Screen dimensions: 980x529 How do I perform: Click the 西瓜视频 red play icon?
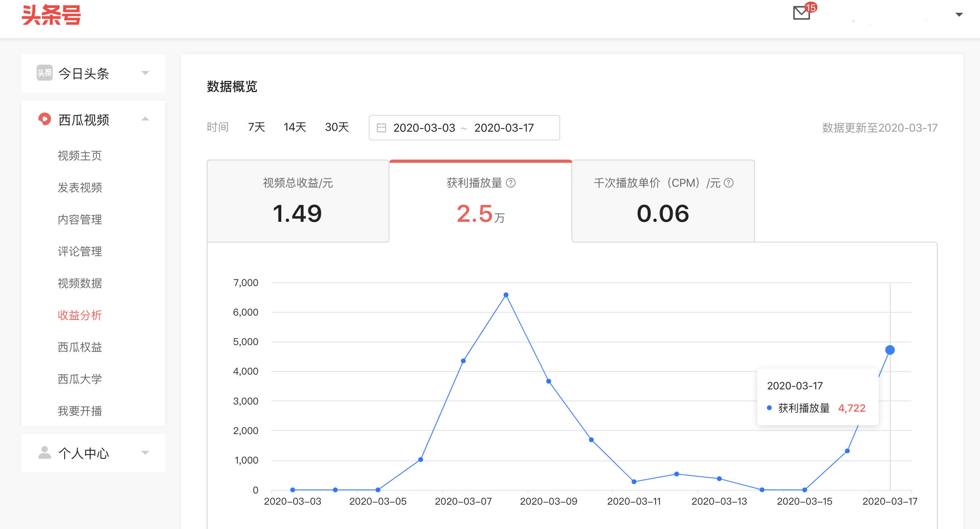click(x=44, y=119)
